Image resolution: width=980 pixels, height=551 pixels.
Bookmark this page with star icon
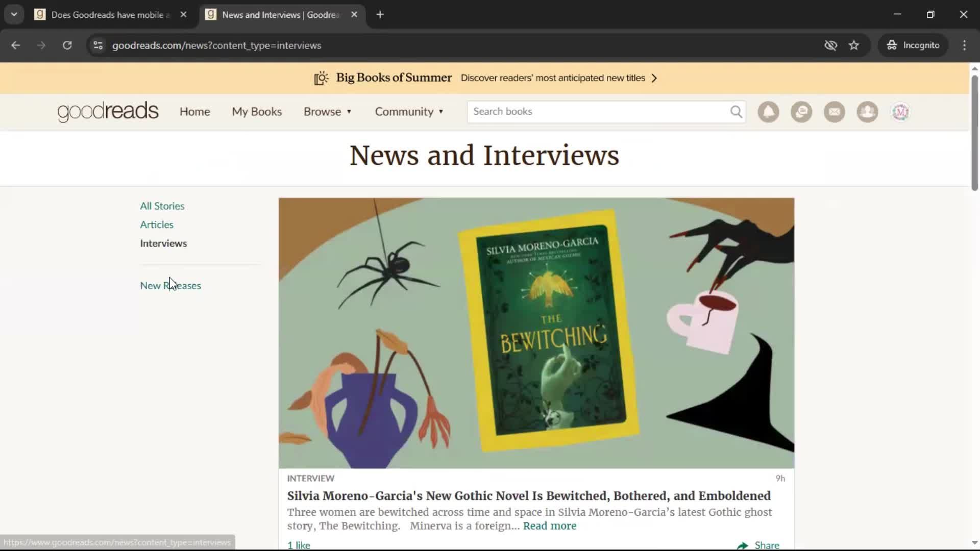[854, 45]
